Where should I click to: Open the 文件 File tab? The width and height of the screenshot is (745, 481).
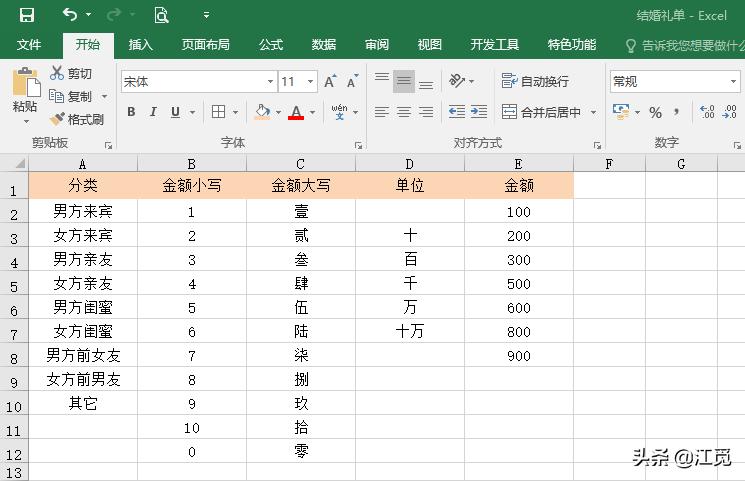pos(29,45)
